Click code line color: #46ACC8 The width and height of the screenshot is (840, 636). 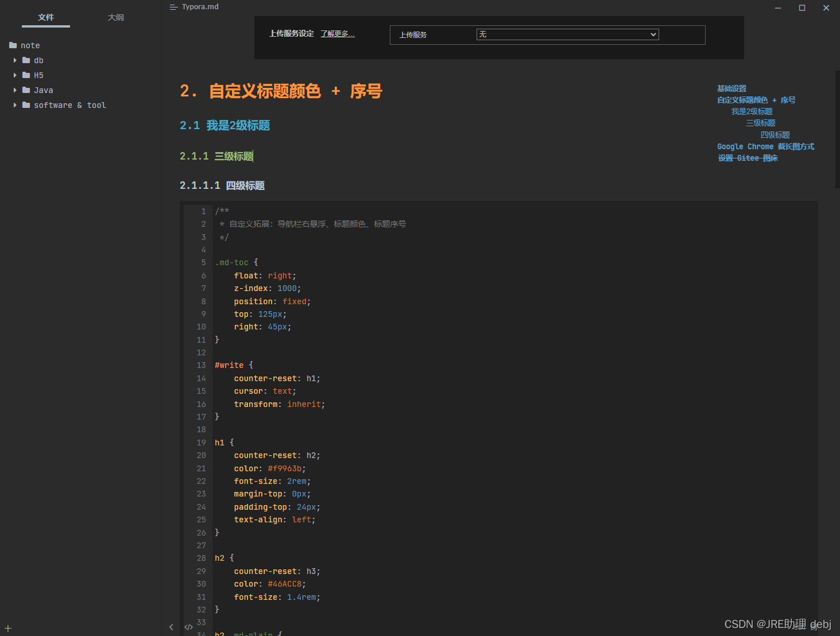coord(270,584)
